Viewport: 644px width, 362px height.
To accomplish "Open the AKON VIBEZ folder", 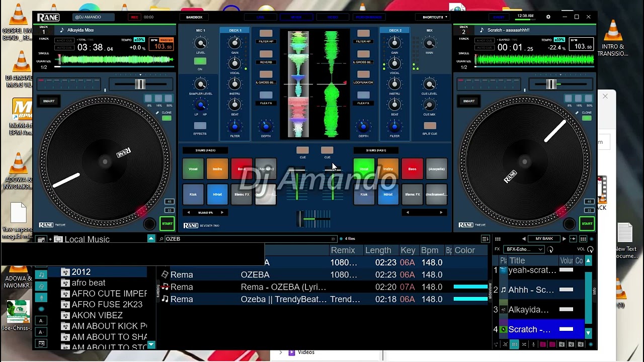I will [x=97, y=315].
